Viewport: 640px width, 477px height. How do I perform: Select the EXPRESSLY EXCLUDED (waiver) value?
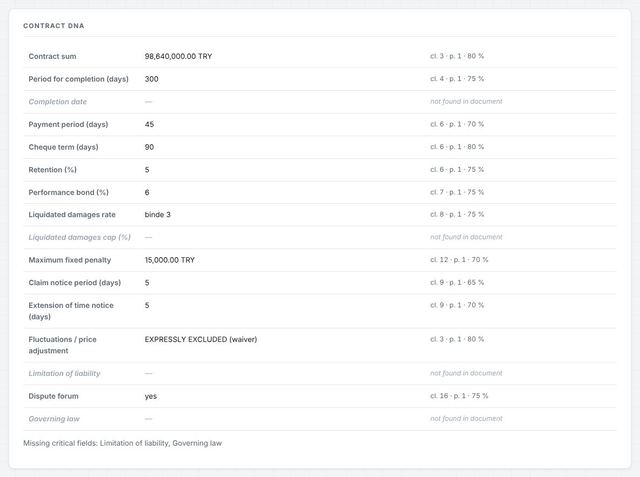pyautogui.click(x=201, y=339)
